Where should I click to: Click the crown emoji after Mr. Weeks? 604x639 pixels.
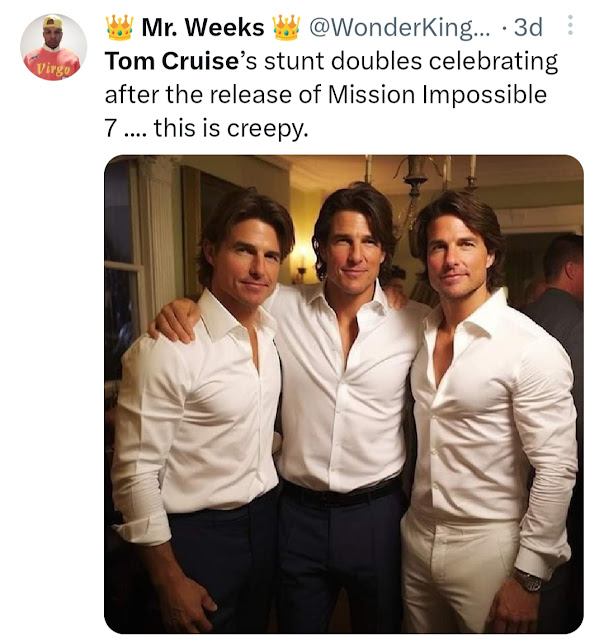pyautogui.click(x=286, y=27)
